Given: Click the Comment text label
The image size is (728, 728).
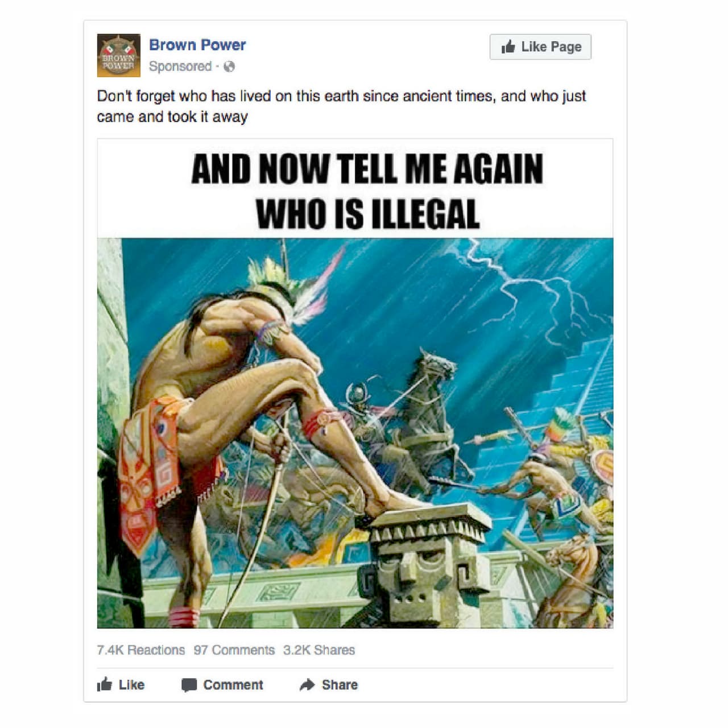Looking at the screenshot, I should pos(233,685).
